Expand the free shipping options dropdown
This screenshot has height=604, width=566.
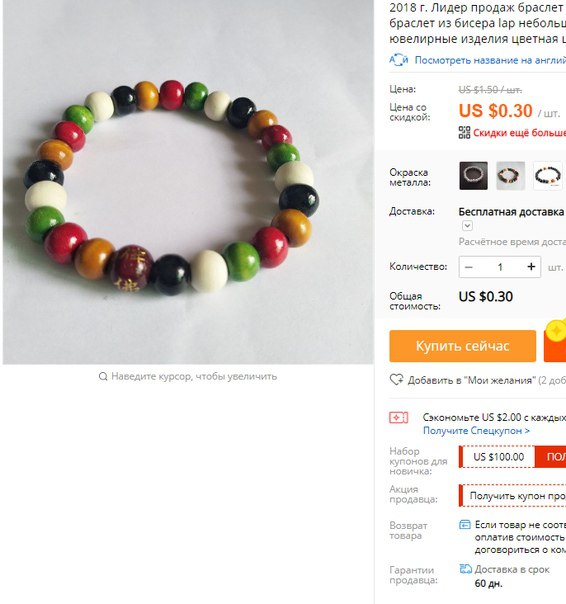tap(467, 226)
